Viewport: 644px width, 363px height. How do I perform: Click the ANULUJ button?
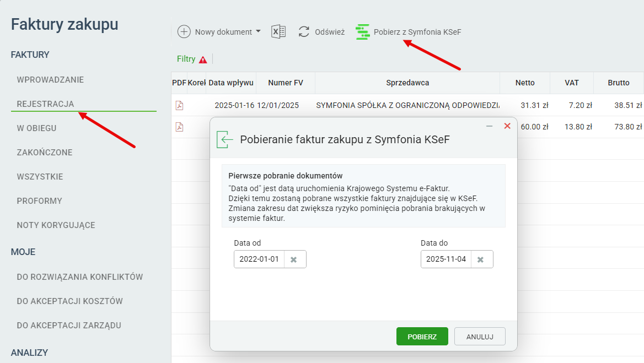click(x=480, y=337)
